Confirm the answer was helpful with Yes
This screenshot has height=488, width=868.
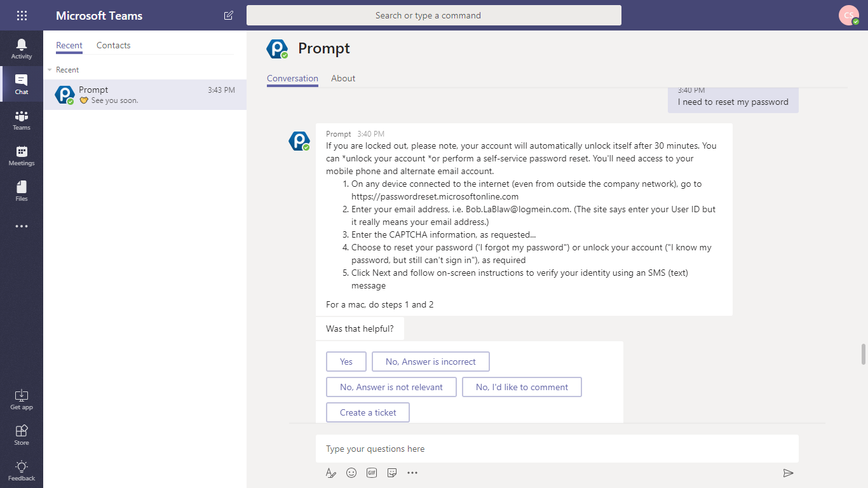pos(346,362)
